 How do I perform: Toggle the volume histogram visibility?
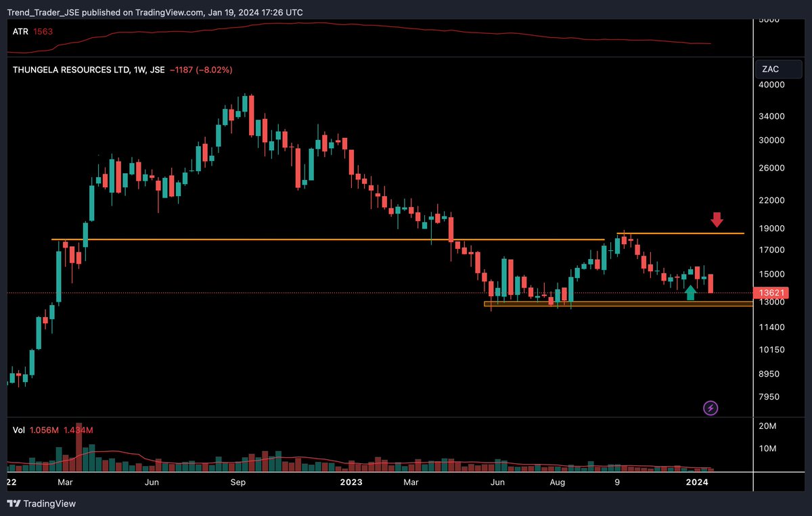(x=18, y=429)
